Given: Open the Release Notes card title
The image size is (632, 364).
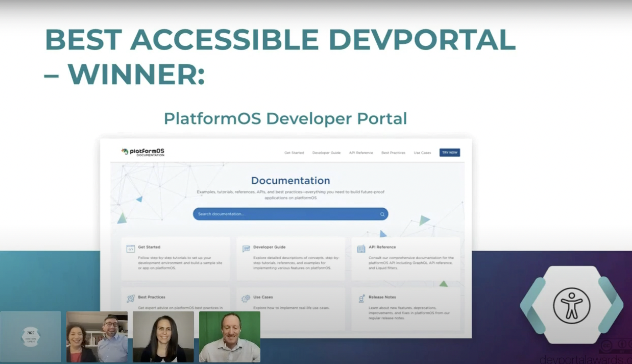Looking at the screenshot, I should point(382,297).
